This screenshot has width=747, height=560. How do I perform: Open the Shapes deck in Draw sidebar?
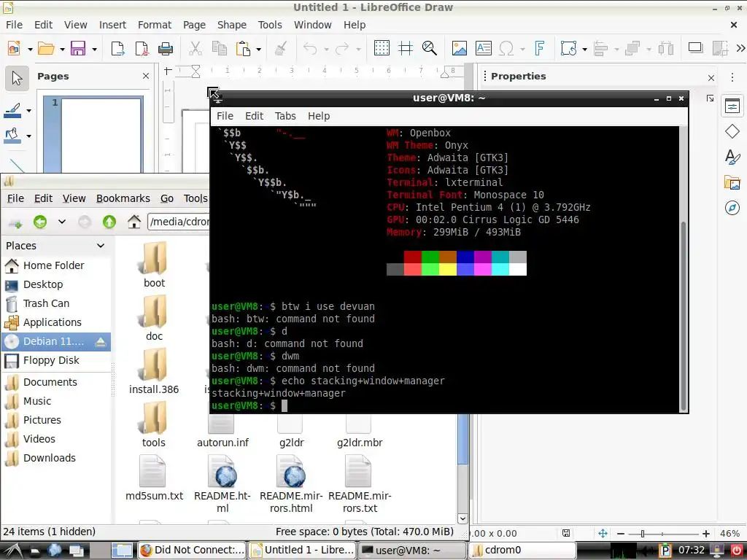point(732,131)
